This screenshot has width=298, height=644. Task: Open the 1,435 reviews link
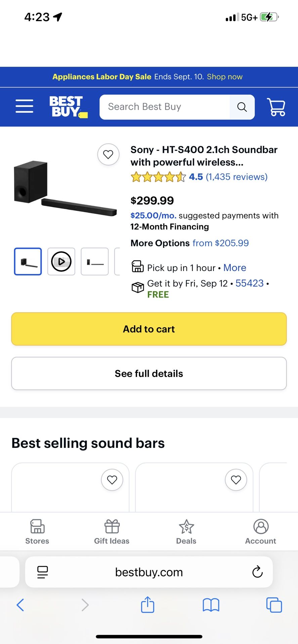click(x=237, y=177)
